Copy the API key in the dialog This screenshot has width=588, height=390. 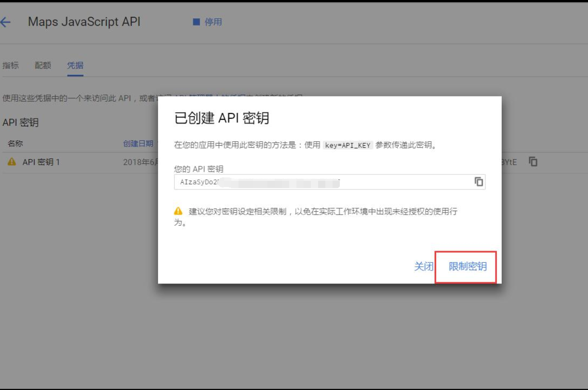point(479,182)
